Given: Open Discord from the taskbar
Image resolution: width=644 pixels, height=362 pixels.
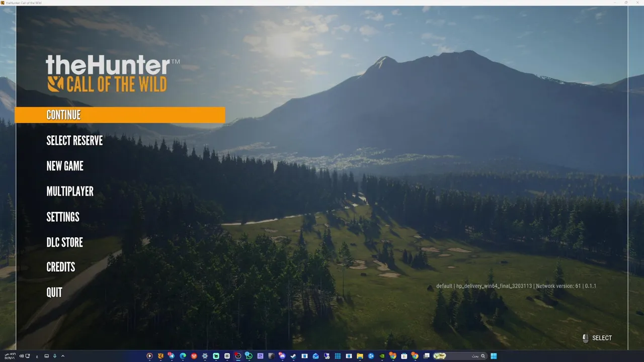Looking at the screenshot, I should [282, 356].
